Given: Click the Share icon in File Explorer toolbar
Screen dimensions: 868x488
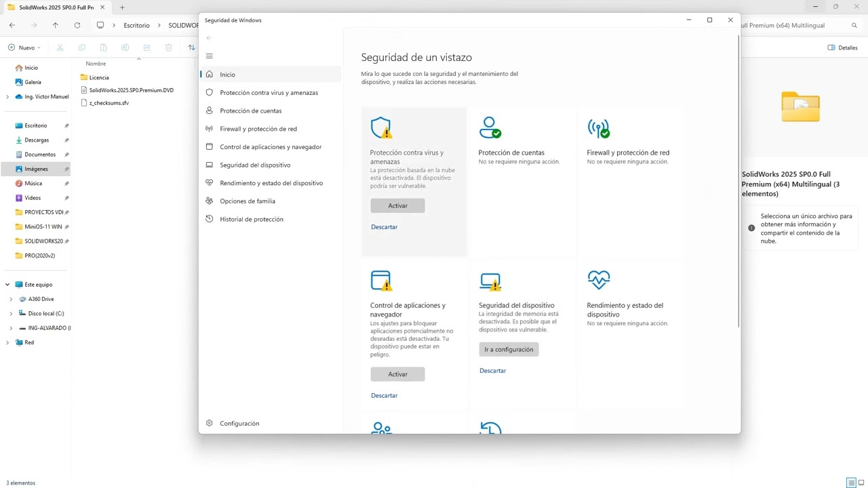Looking at the screenshot, I should pyautogui.click(x=146, y=47).
